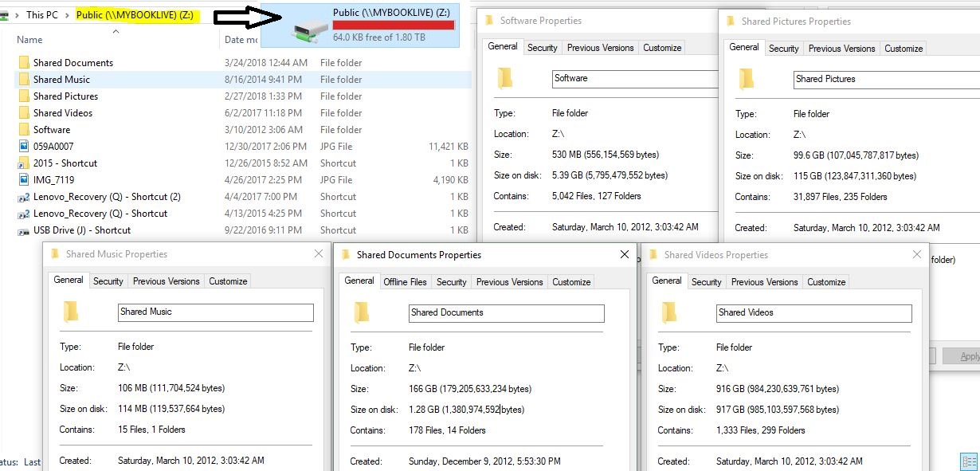980x471 pixels.
Task: Click the details view icon at bottom right
Action: pyautogui.click(x=969, y=461)
